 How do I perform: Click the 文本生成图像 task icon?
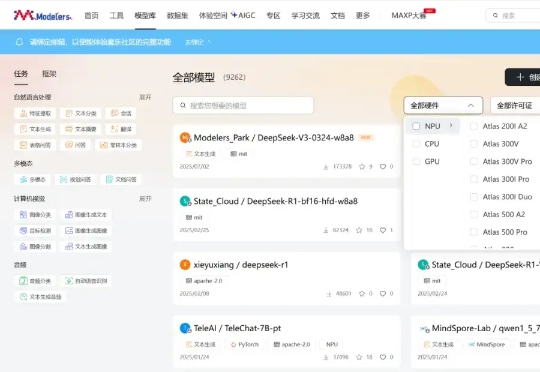pos(69,246)
